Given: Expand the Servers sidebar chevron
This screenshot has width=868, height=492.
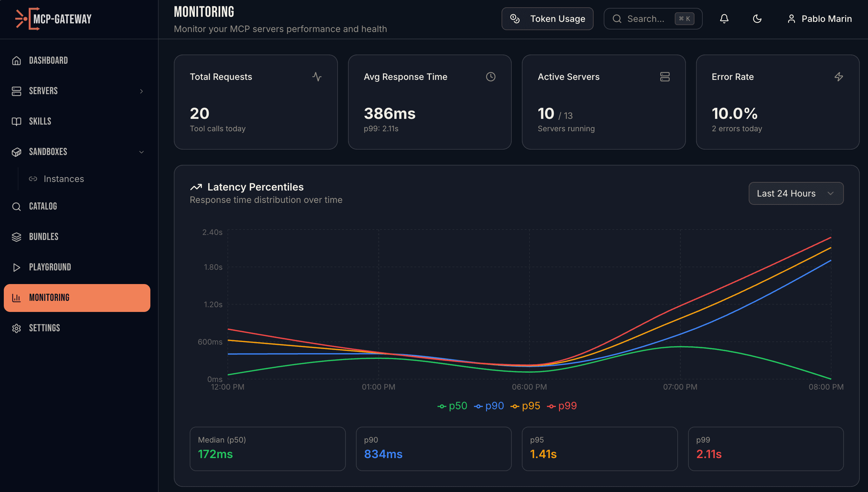Looking at the screenshot, I should [141, 91].
